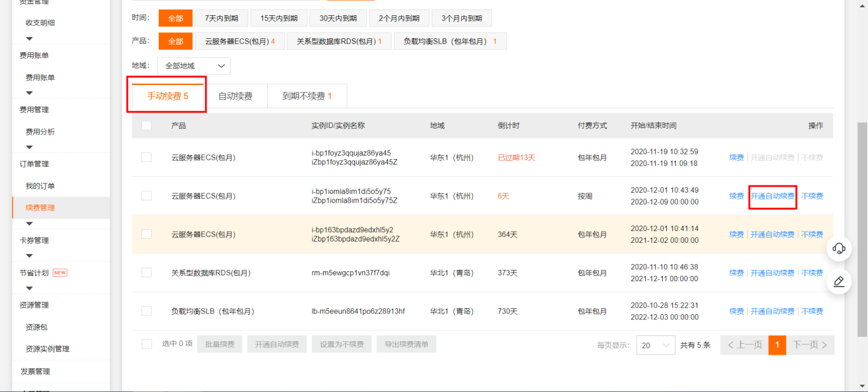868x392 pixels.
Task: Filter by 15天内到期
Action: click(x=278, y=18)
